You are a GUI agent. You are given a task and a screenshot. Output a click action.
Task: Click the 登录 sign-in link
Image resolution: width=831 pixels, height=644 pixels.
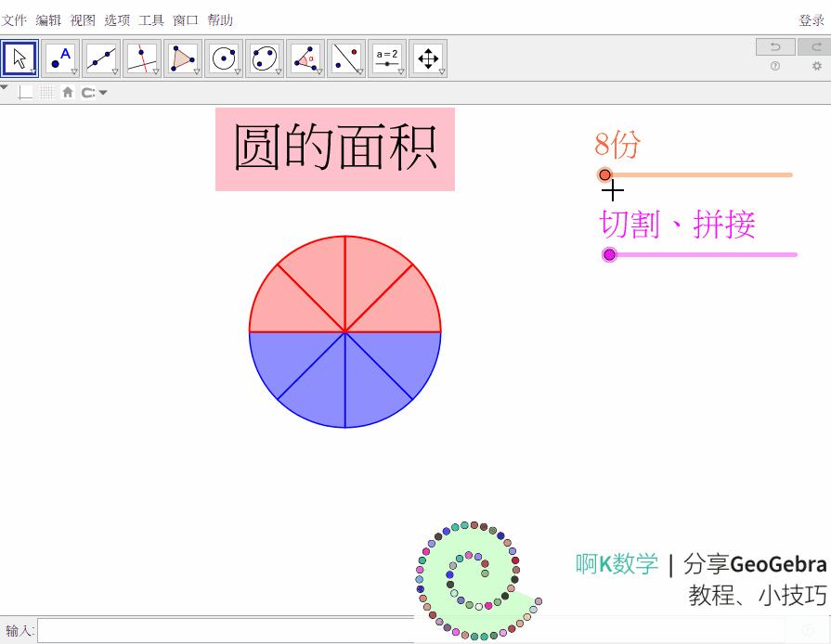811,19
